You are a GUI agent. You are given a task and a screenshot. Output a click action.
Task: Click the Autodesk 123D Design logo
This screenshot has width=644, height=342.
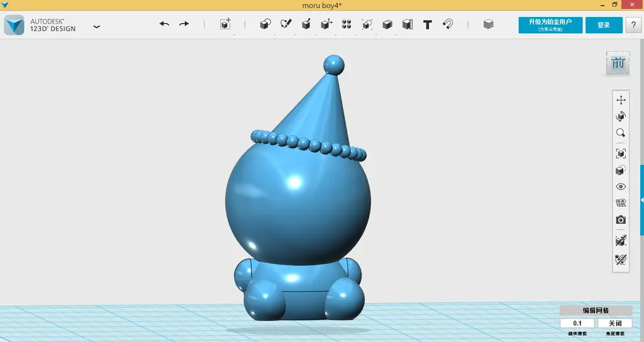(x=14, y=25)
